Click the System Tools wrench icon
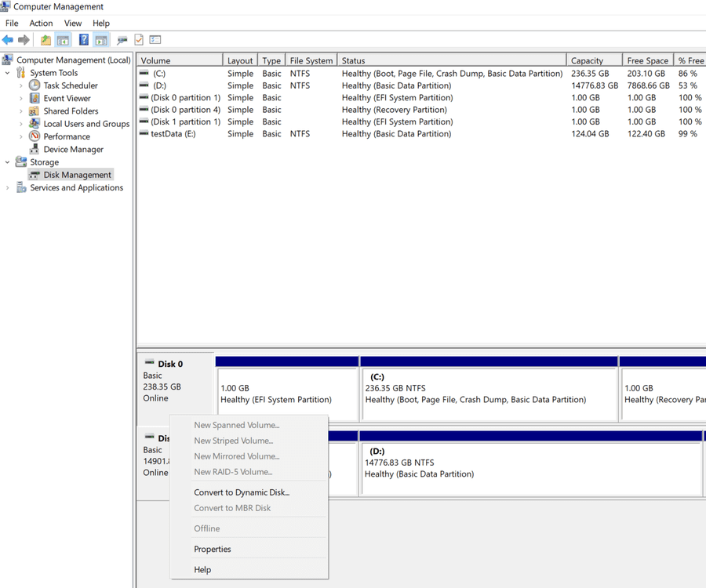Image resolution: width=706 pixels, height=588 pixels. coord(20,72)
